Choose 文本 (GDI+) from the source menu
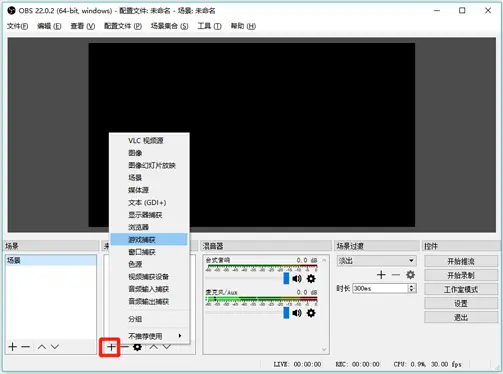This screenshot has width=503, height=374. point(149,202)
